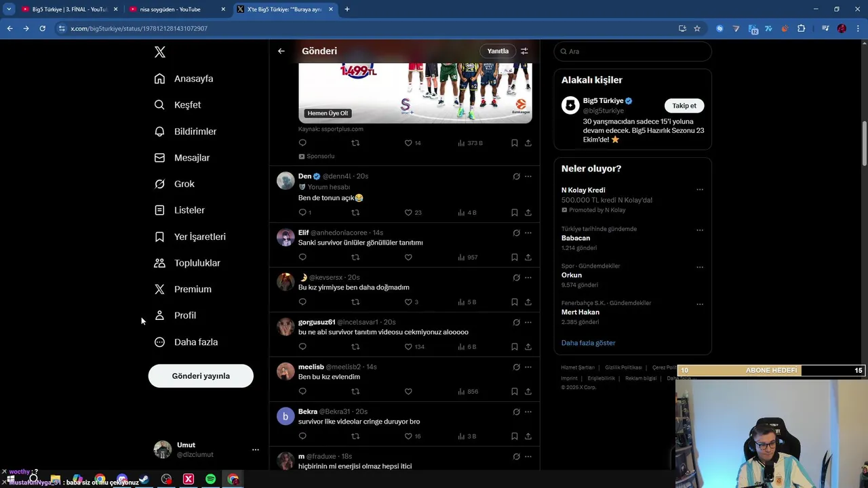Click the Ara search field

(633, 52)
